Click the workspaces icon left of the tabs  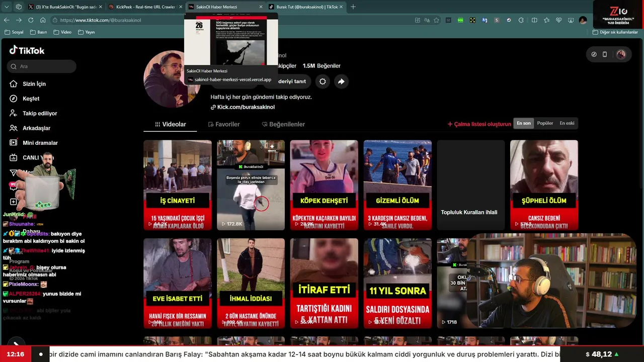tap(19, 7)
